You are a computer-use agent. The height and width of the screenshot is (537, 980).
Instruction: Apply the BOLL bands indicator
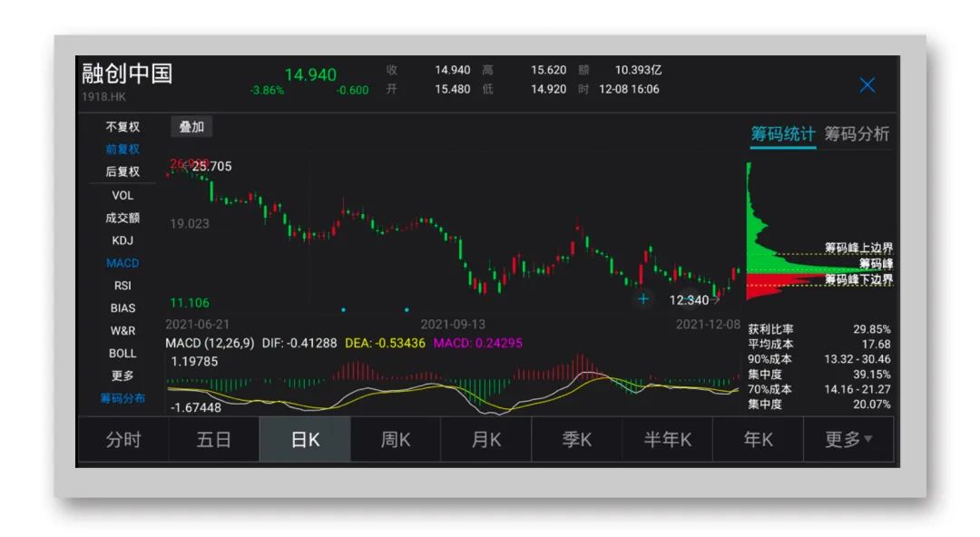coord(122,354)
